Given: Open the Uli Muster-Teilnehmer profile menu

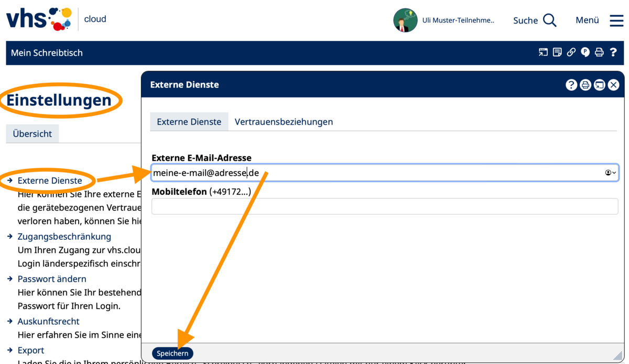Looking at the screenshot, I should coord(443,20).
